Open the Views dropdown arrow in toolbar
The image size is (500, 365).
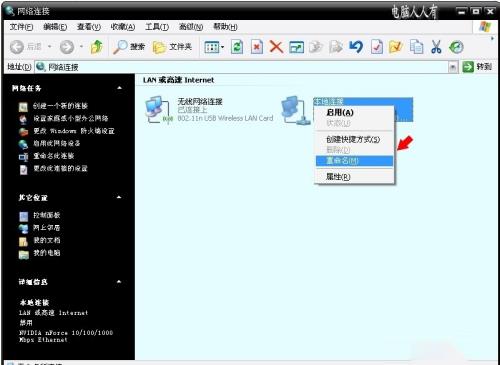[223, 47]
